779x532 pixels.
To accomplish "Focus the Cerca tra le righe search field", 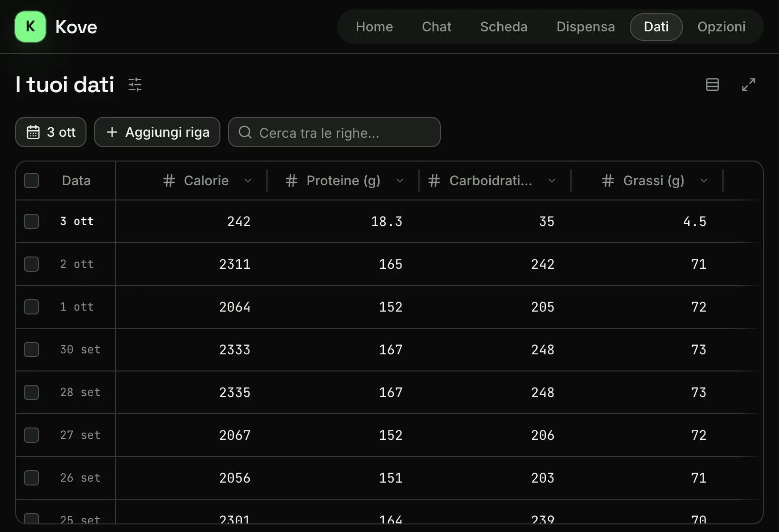I will [334, 132].
